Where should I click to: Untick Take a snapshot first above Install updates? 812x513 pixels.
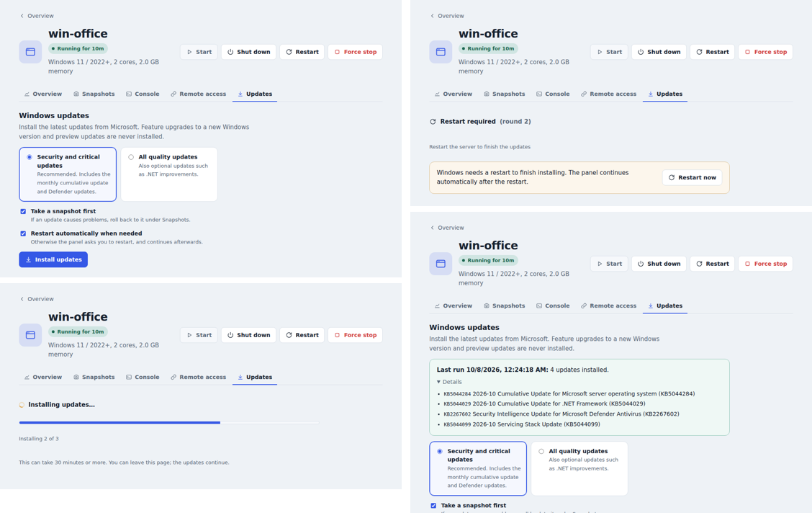tap(23, 211)
